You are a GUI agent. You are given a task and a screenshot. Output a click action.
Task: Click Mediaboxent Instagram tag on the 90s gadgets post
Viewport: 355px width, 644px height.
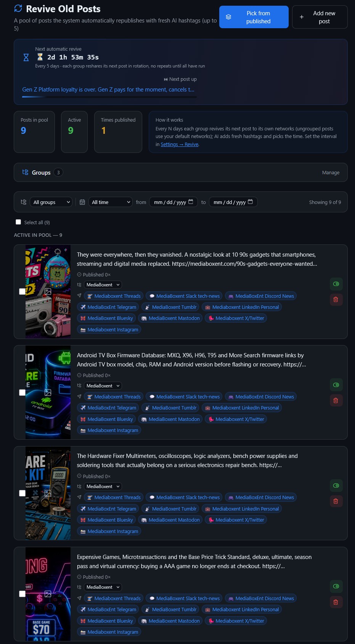tap(109, 330)
